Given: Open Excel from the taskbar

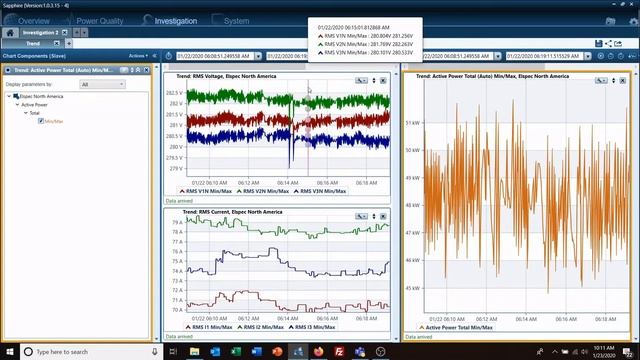Looking at the screenshot, I should [x=236, y=351].
